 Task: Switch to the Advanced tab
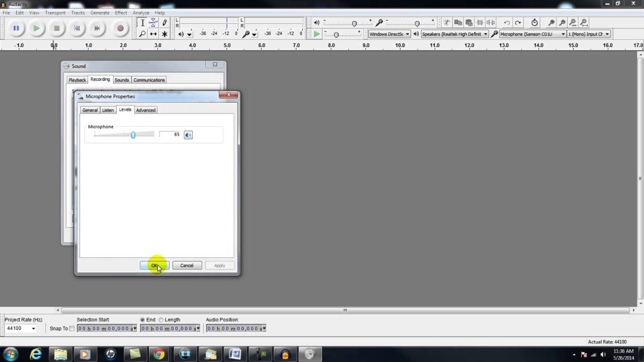pos(145,110)
